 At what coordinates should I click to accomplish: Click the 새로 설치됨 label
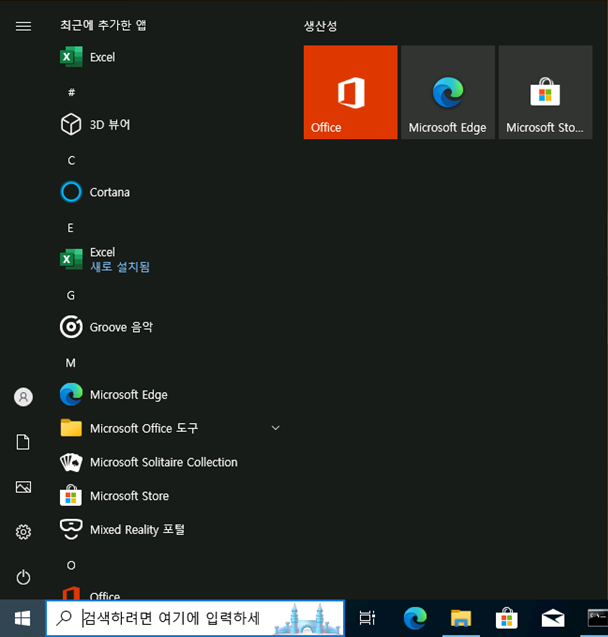tap(120, 267)
